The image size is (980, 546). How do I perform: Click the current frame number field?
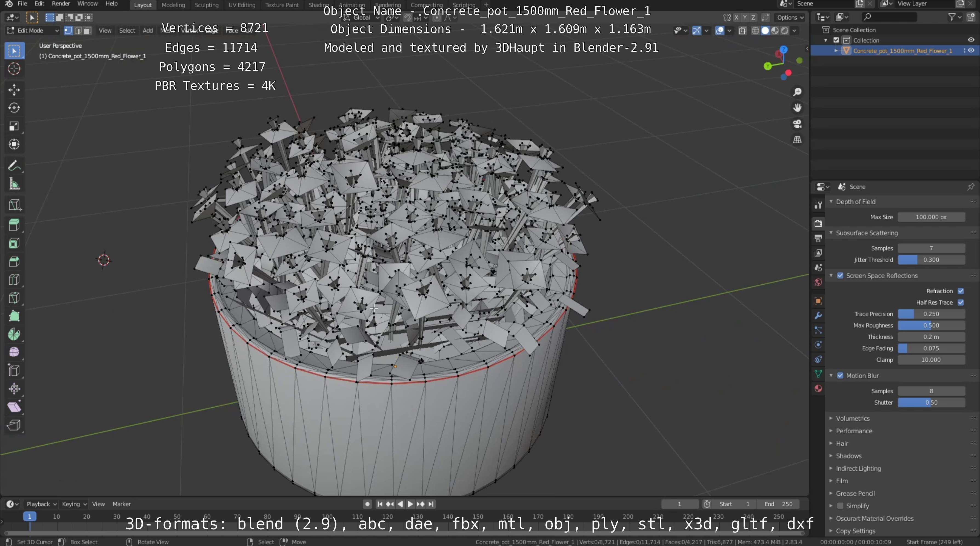tap(679, 504)
